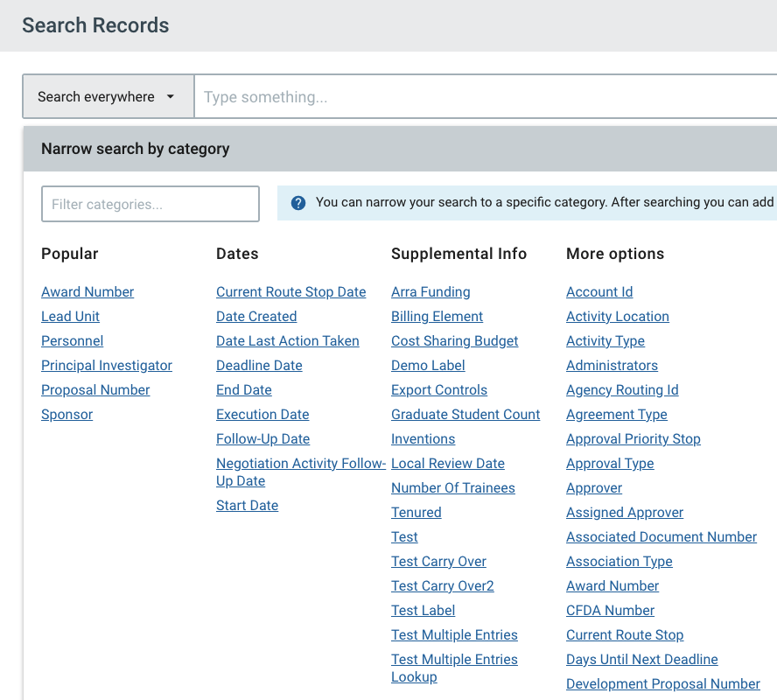The image size is (777, 700).
Task: Select the Arra Funding category link
Action: 430,292
